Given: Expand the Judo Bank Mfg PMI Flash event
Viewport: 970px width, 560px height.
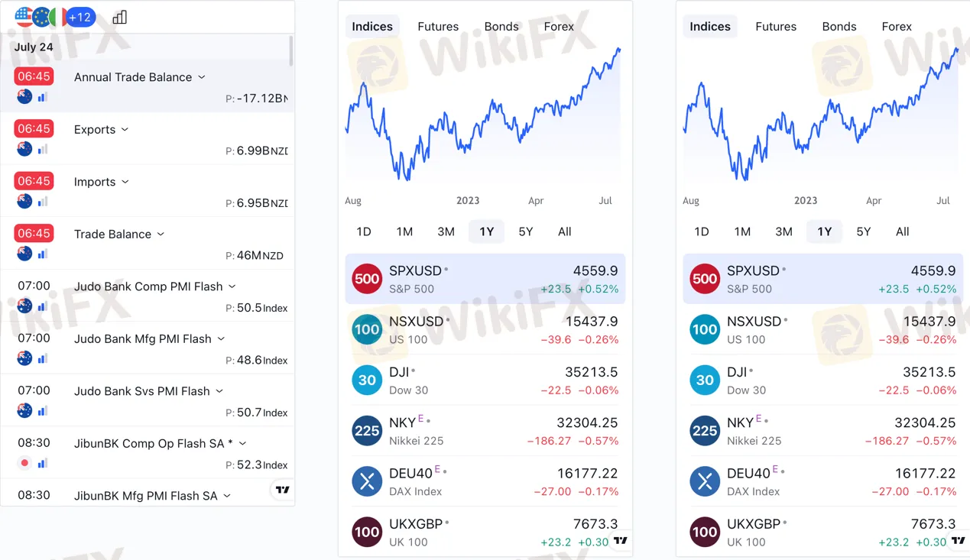Looking at the screenshot, I should 219,338.
